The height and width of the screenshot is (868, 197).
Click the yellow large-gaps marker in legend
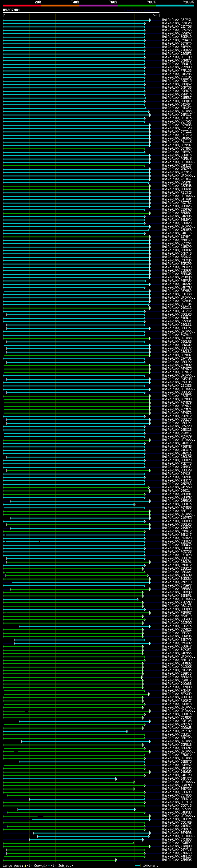pos(25,865)
